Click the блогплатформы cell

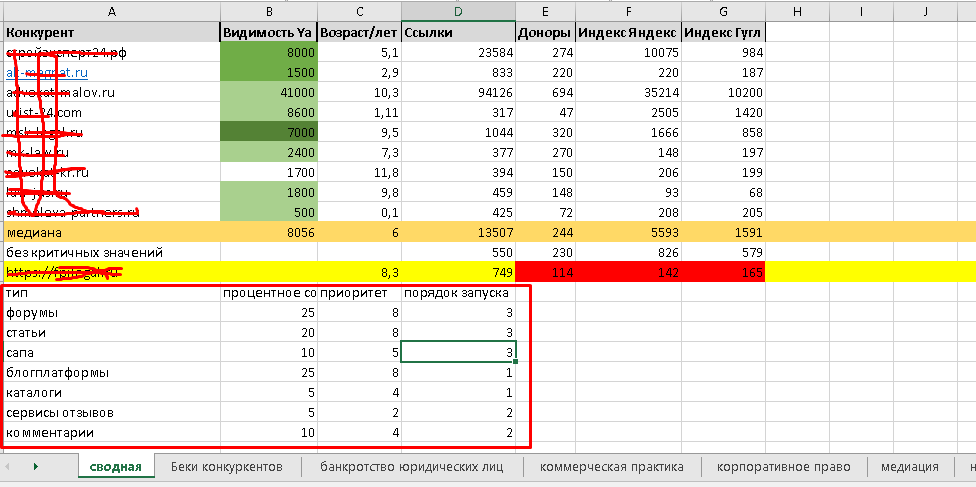(110, 372)
